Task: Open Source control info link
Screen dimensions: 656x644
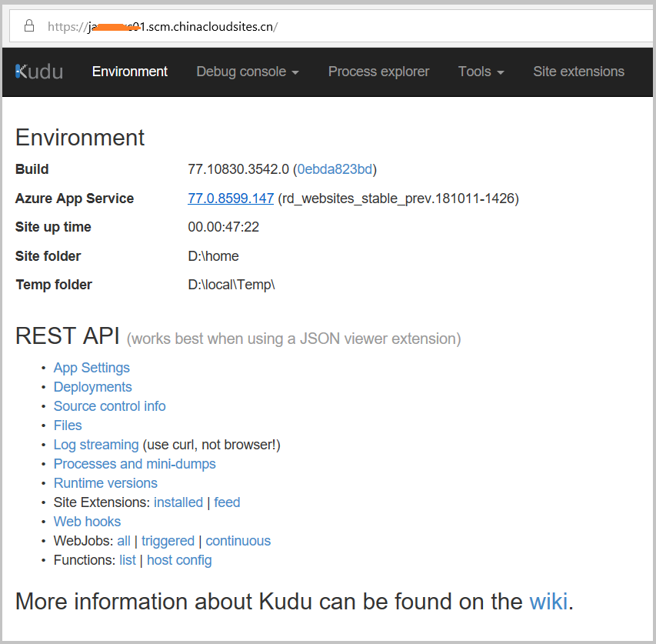Action: [109, 406]
